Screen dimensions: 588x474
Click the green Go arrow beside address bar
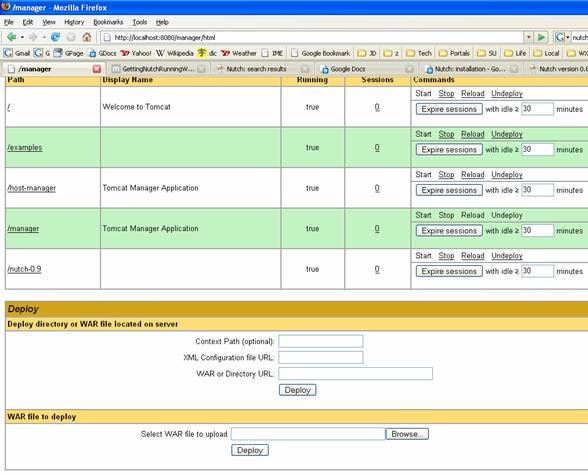click(541, 37)
